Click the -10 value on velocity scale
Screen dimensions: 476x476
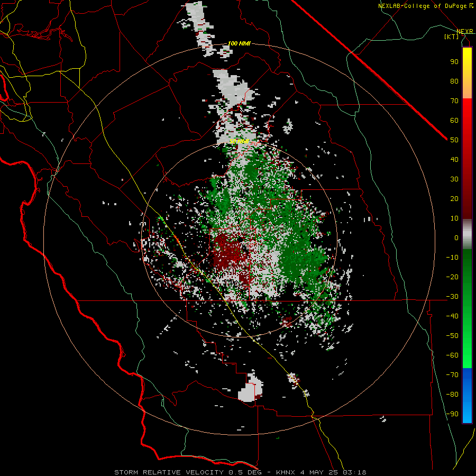click(x=452, y=258)
